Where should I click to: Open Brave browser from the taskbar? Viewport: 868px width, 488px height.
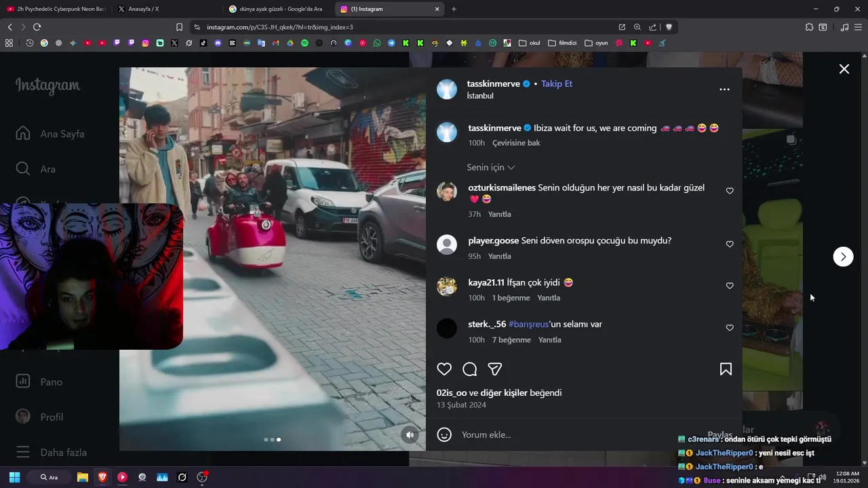point(102,477)
